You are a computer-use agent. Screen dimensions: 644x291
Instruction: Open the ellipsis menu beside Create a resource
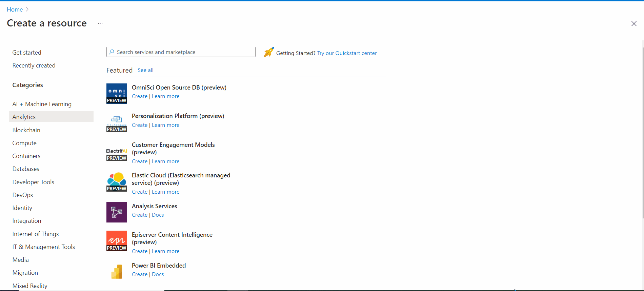(100, 23)
